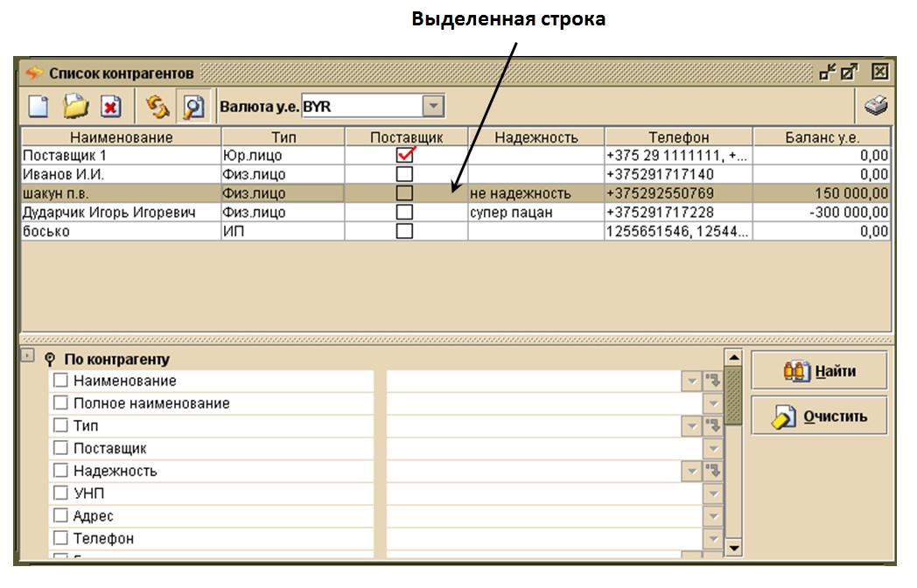Sort by the Наименование column header

click(121, 136)
